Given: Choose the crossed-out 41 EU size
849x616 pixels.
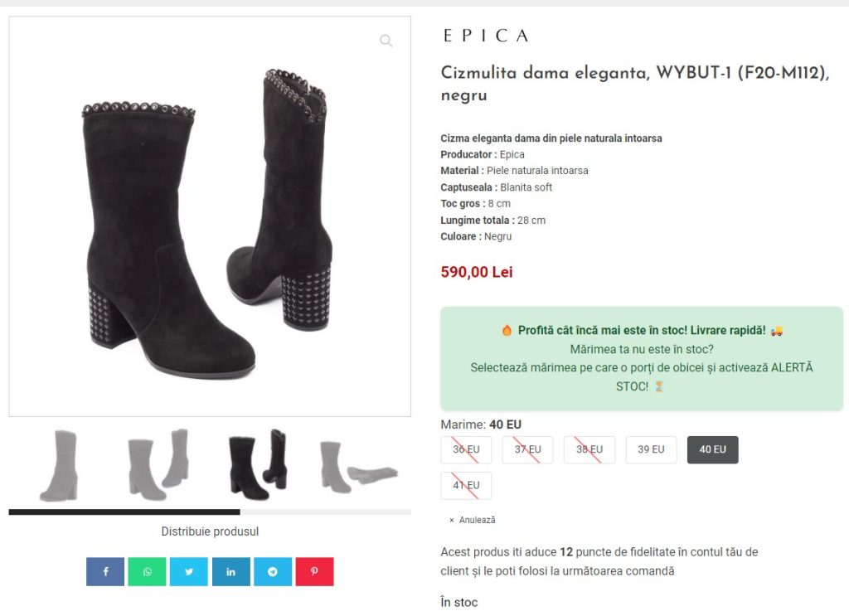Looking at the screenshot, I should tap(466, 486).
